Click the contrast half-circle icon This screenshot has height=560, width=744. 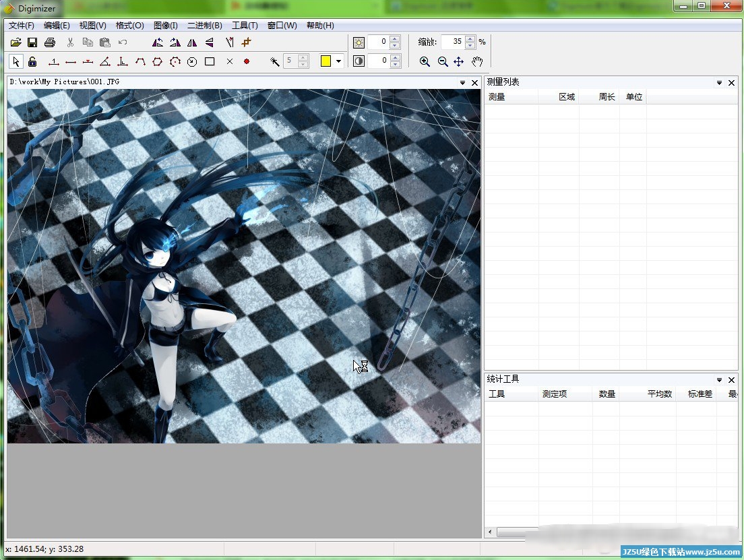359,61
